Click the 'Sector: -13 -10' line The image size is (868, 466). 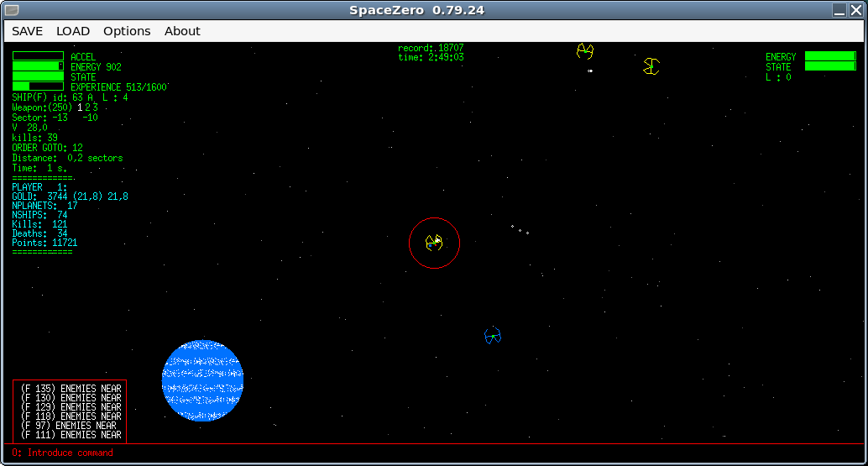click(x=55, y=118)
